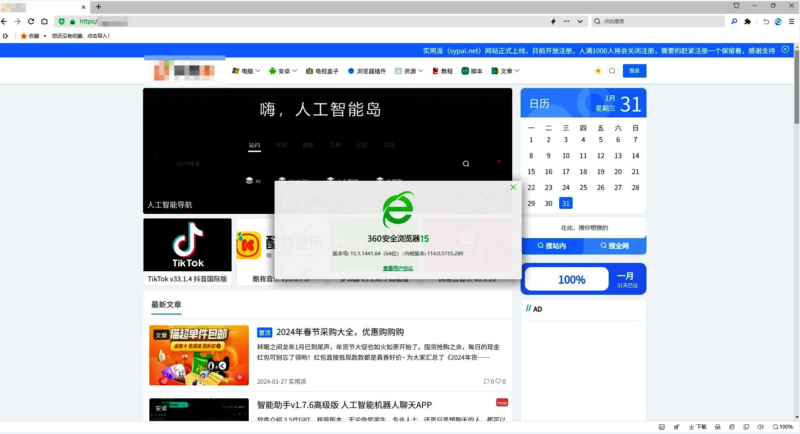Open the 教程 menu item
800x434 pixels.
point(442,71)
